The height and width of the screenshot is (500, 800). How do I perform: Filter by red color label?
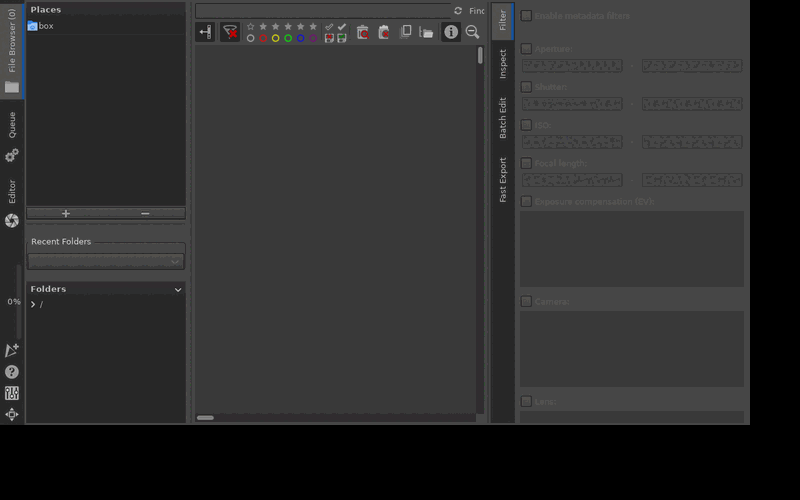pyautogui.click(x=263, y=38)
